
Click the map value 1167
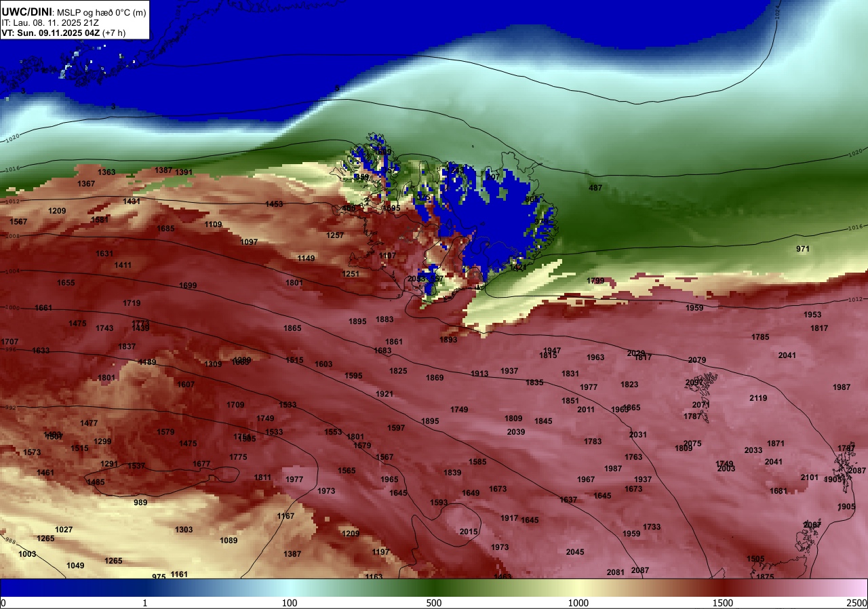(285, 516)
